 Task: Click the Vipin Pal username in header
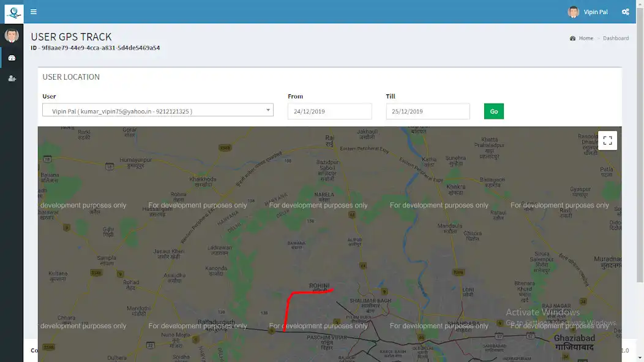coord(596,12)
